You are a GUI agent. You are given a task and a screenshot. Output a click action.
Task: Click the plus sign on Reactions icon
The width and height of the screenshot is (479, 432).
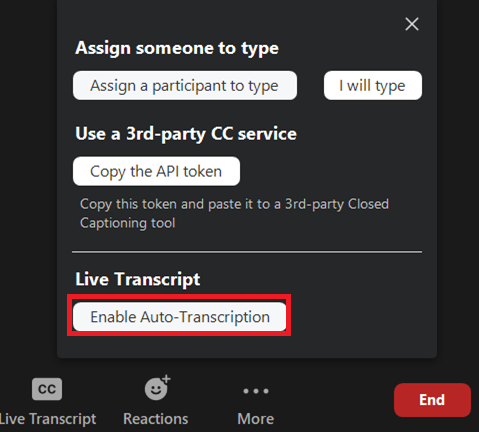[x=166, y=379]
